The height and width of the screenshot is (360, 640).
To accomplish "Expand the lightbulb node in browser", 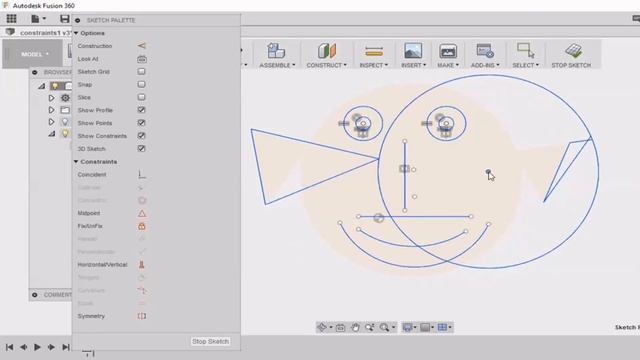I will click(51, 122).
